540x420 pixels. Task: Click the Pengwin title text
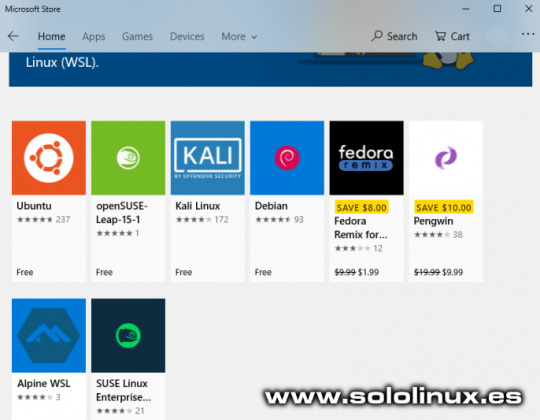[x=433, y=221]
